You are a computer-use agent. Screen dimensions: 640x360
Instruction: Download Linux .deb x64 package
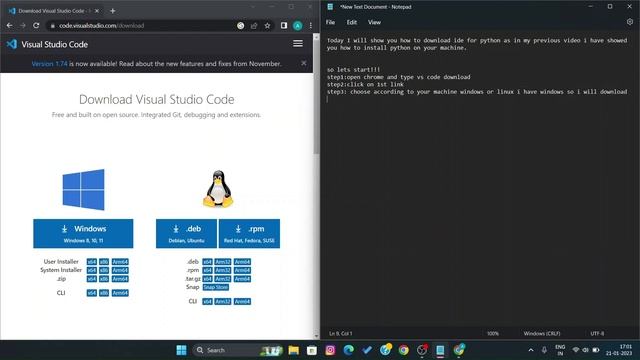pyautogui.click(x=207, y=262)
